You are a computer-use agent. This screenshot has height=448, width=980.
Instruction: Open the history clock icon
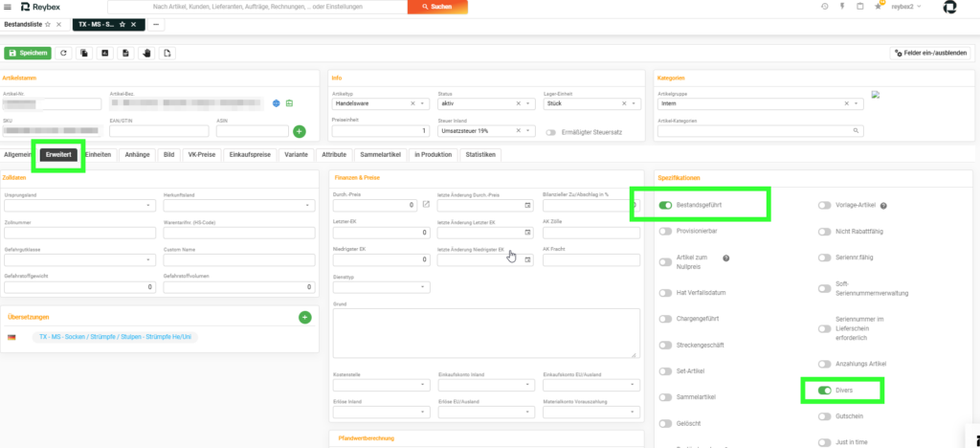(x=824, y=7)
